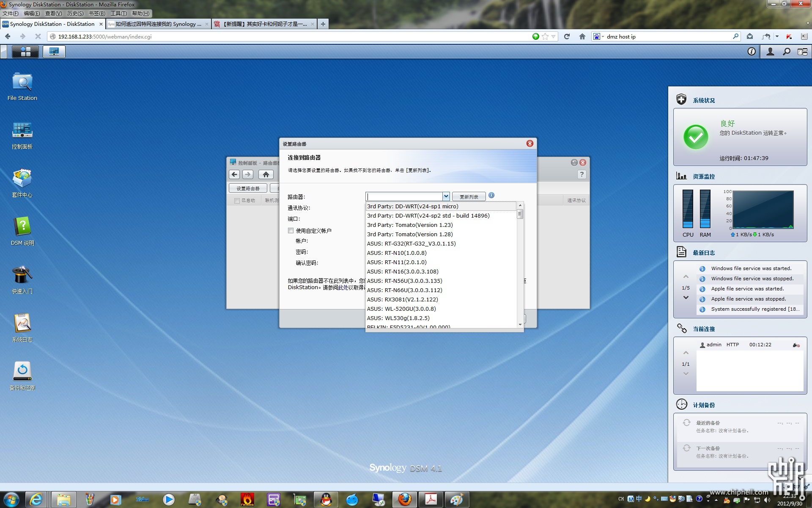Open Firefox 文件(F) menu
812x508 pixels.
11,14
